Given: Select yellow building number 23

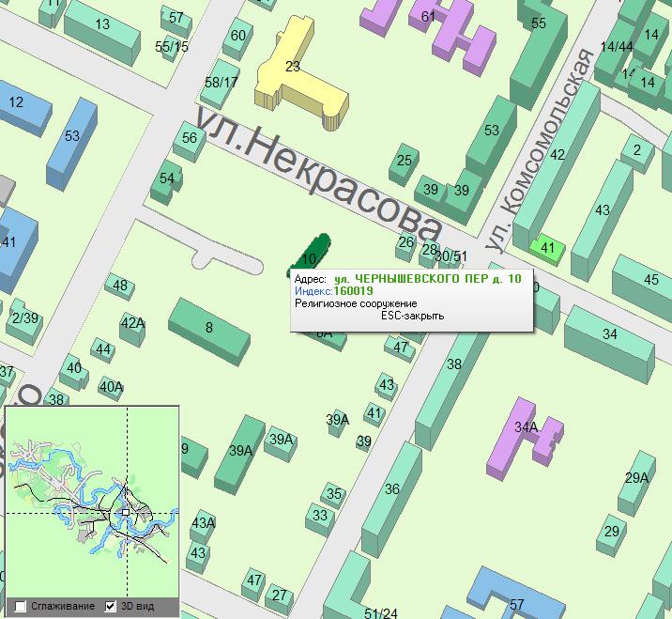Looking at the screenshot, I should pyautogui.click(x=293, y=68).
